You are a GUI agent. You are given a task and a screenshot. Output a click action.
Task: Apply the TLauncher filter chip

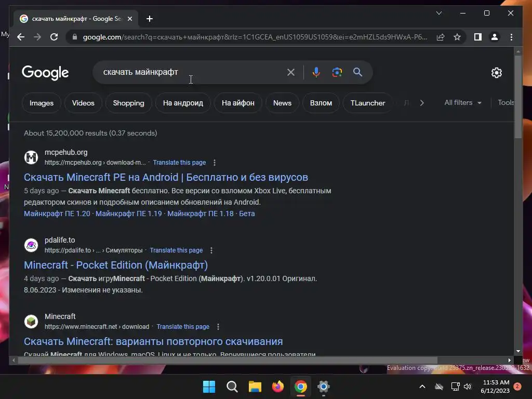click(x=368, y=103)
